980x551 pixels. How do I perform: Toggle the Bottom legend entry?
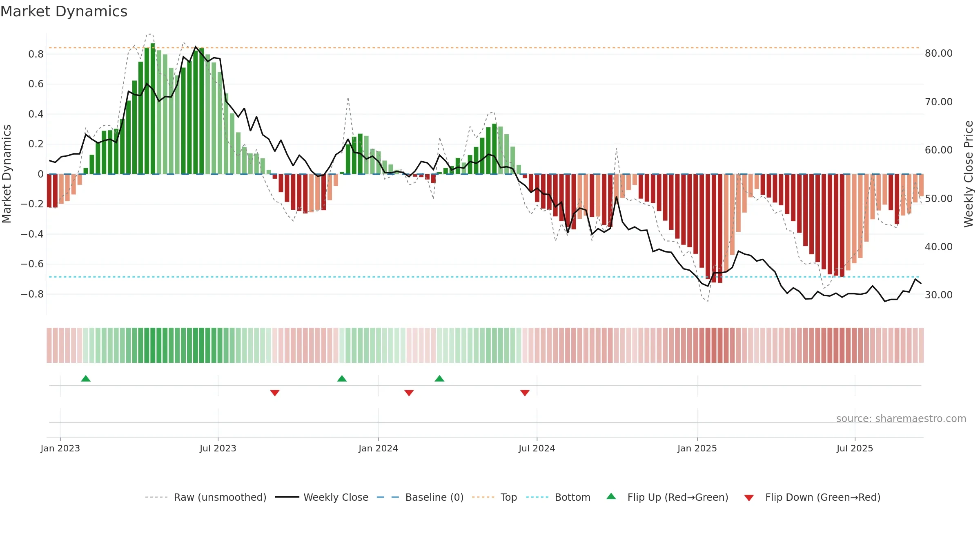[558, 497]
